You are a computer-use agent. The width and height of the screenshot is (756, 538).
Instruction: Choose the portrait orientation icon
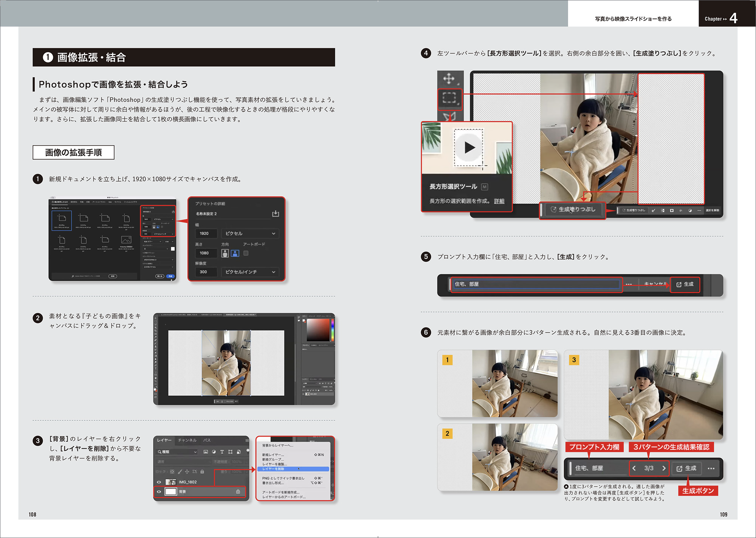[225, 253]
